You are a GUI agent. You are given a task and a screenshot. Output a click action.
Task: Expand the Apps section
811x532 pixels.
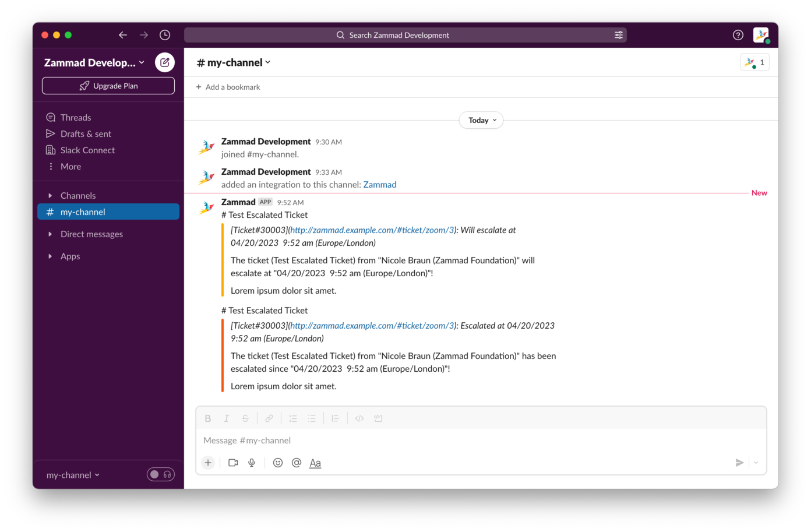[x=50, y=256]
